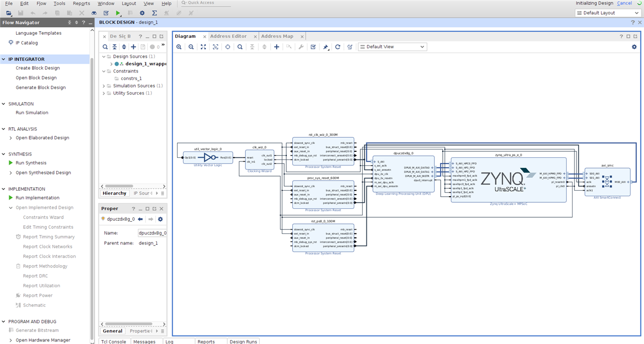
Task: Open project icon in main toolbar
Action: tap(9, 13)
